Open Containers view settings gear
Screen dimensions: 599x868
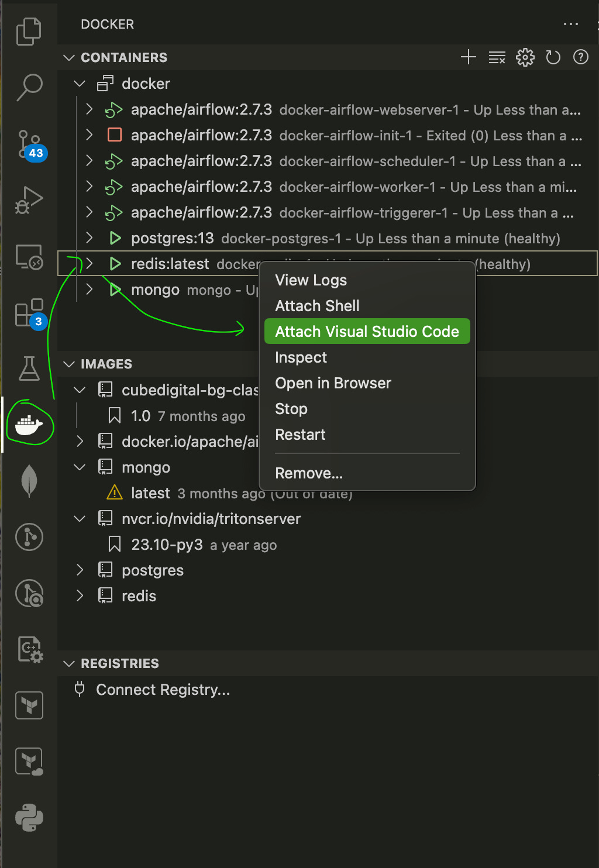click(525, 57)
